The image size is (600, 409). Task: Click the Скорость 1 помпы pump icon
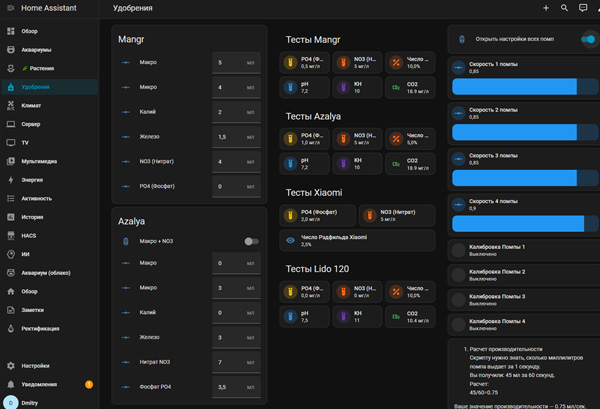458,68
